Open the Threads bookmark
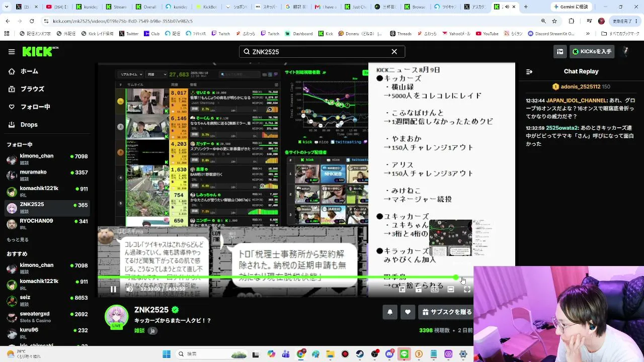Screen dimensions: 644x362 pos(400,34)
